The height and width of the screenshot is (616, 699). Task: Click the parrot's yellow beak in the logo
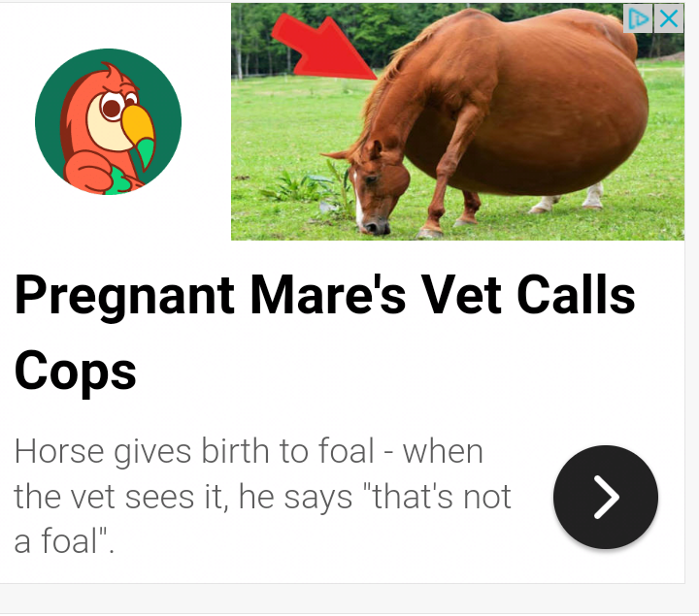pyautogui.click(x=138, y=127)
